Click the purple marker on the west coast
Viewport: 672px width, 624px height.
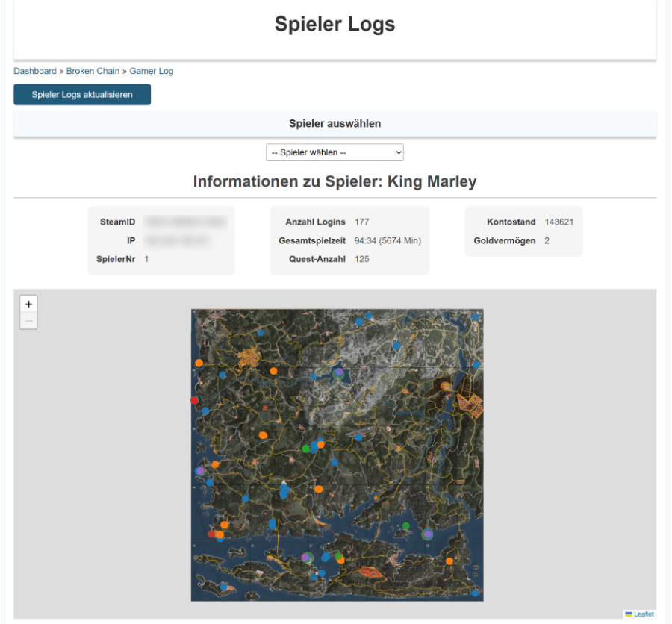pyautogui.click(x=200, y=471)
